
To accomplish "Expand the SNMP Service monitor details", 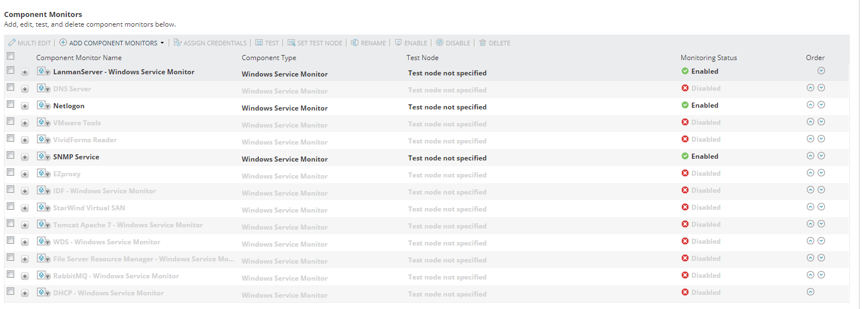I will (x=25, y=158).
